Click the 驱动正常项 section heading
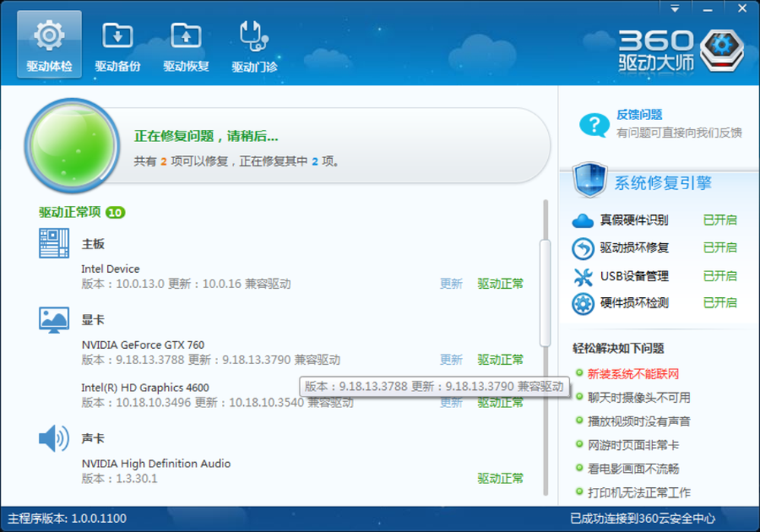Image resolution: width=760 pixels, height=532 pixels. [70, 212]
